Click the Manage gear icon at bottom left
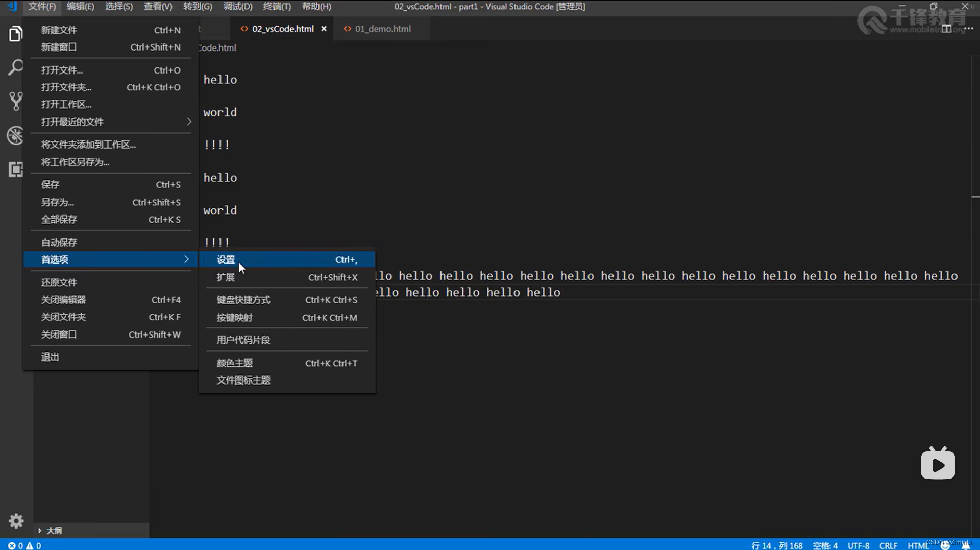The width and height of the screenshot is (980, 550). pyautogui.click(x=16, y=520)
